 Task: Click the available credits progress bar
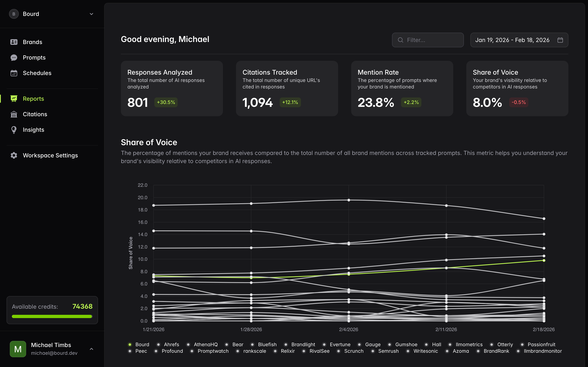tap(52, 316)
